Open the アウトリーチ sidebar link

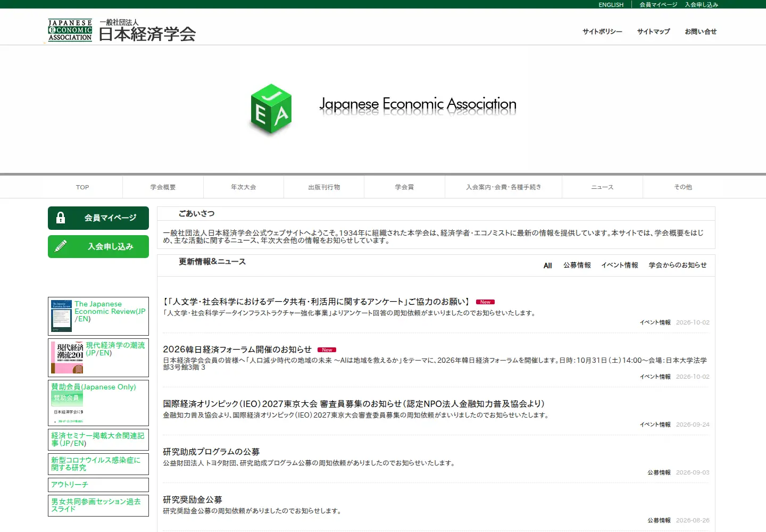70,485
